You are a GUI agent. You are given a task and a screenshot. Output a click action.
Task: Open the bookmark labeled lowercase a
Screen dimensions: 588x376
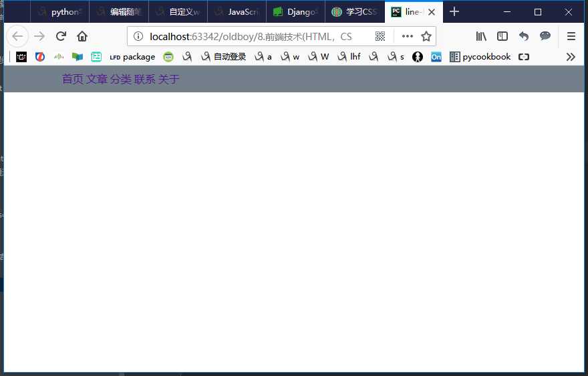pos(263,57)
